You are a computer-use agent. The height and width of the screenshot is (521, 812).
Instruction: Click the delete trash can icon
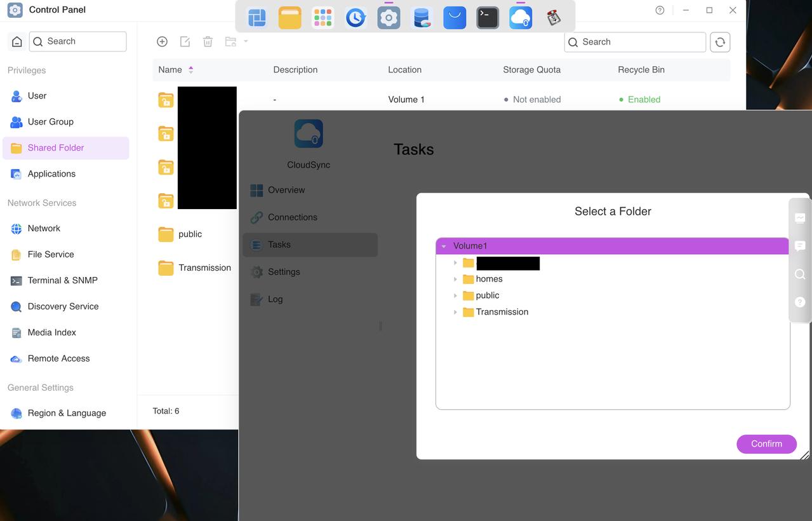[x=208, y=41]
